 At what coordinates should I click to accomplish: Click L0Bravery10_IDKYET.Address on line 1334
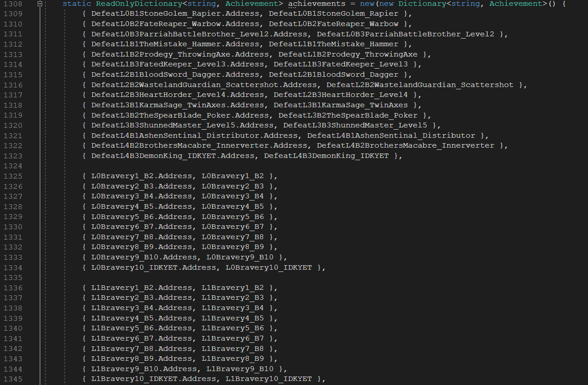pos(154,267)
